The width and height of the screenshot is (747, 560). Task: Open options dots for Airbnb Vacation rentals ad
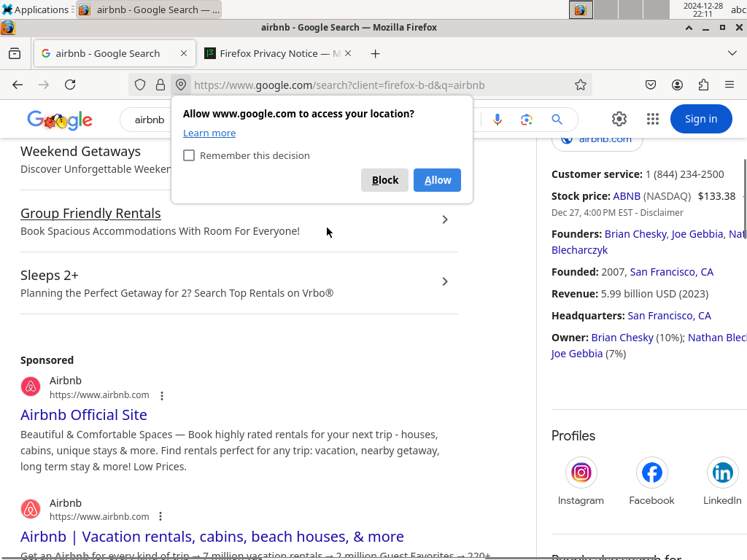[160, 516]
